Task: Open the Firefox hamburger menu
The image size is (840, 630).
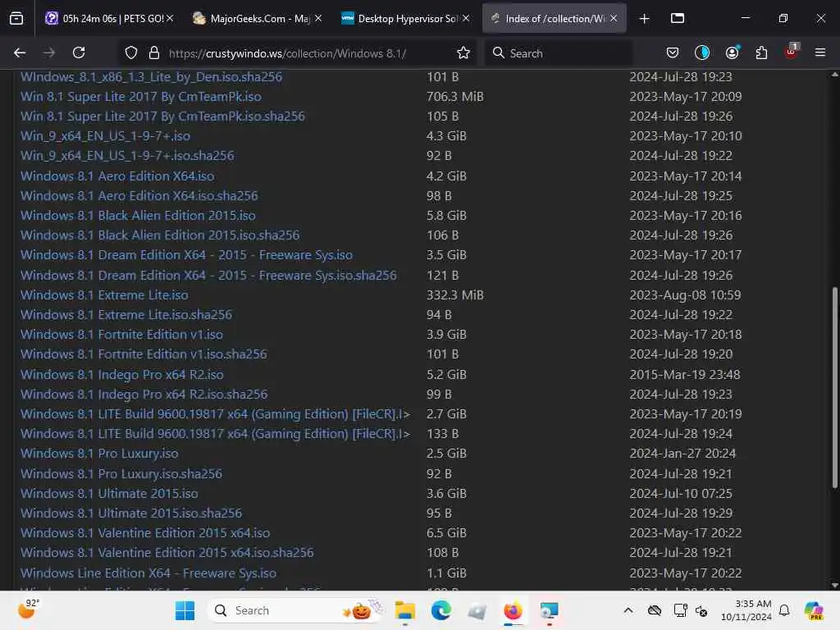Action: tap(820, 53)
